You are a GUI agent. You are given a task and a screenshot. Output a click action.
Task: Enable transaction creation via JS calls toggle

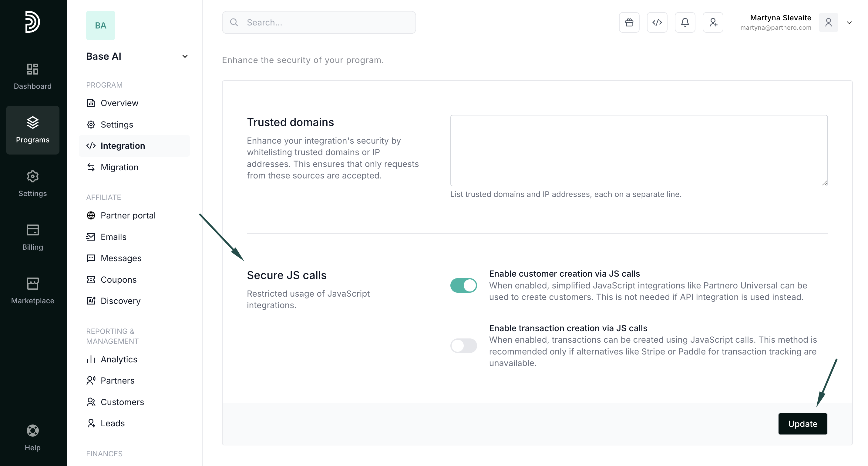pyautogui.click(x=463, y=345)
